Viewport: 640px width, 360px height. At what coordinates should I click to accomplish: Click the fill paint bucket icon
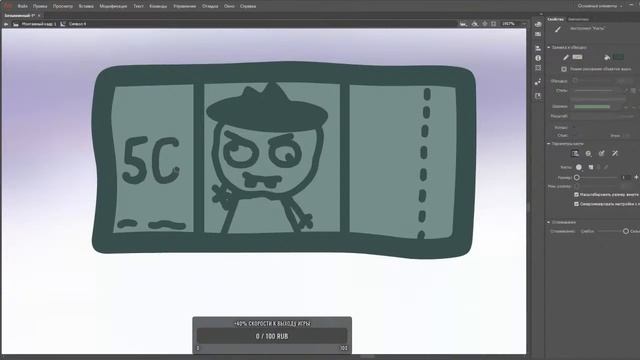[607, 58]
